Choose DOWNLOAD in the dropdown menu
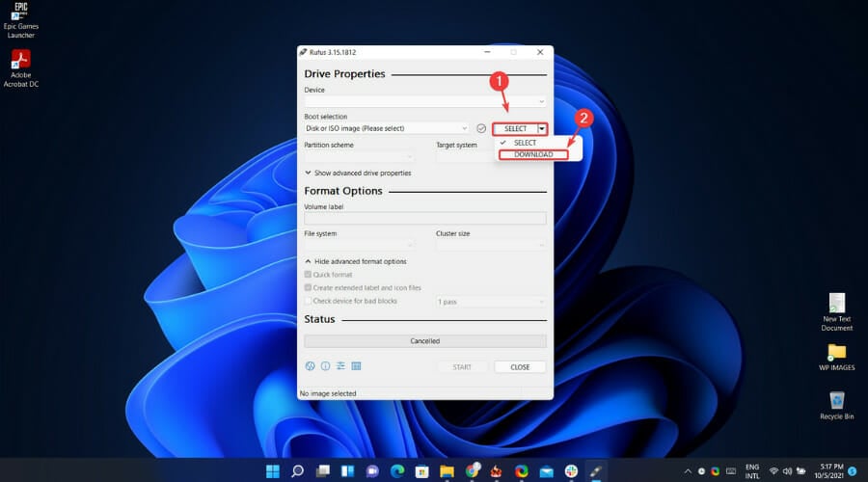 [x=533, y=154]
